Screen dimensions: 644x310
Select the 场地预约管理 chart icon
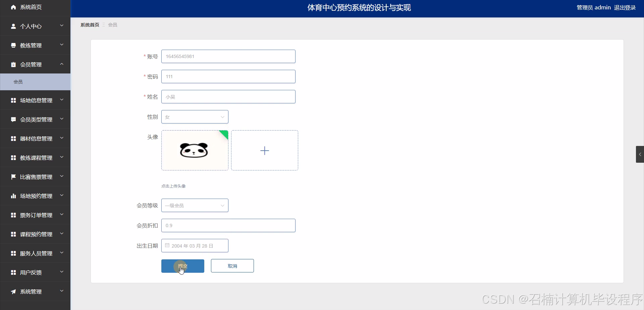13,196
